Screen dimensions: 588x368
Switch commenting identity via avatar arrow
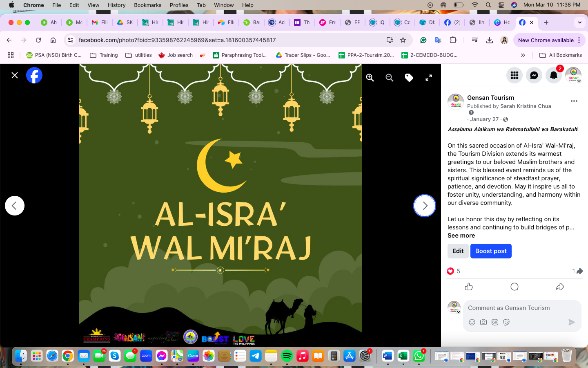(459, 312)
